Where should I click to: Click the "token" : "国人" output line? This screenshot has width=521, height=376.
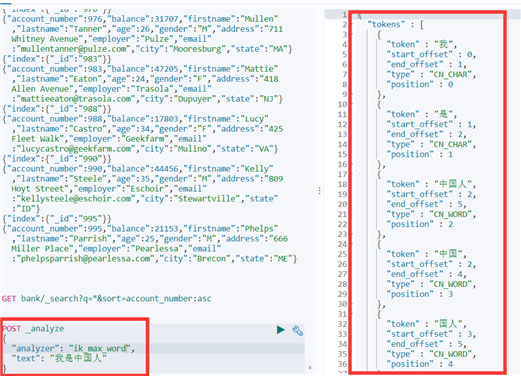[426, 324]
